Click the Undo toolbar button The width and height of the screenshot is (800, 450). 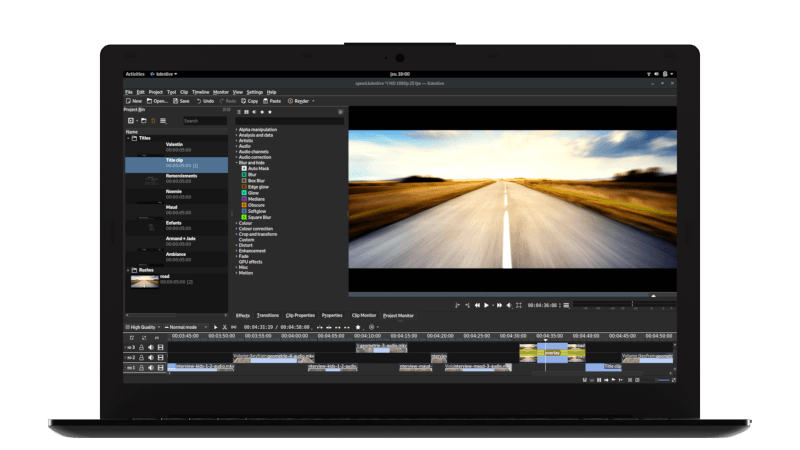(x=206, y=101)
